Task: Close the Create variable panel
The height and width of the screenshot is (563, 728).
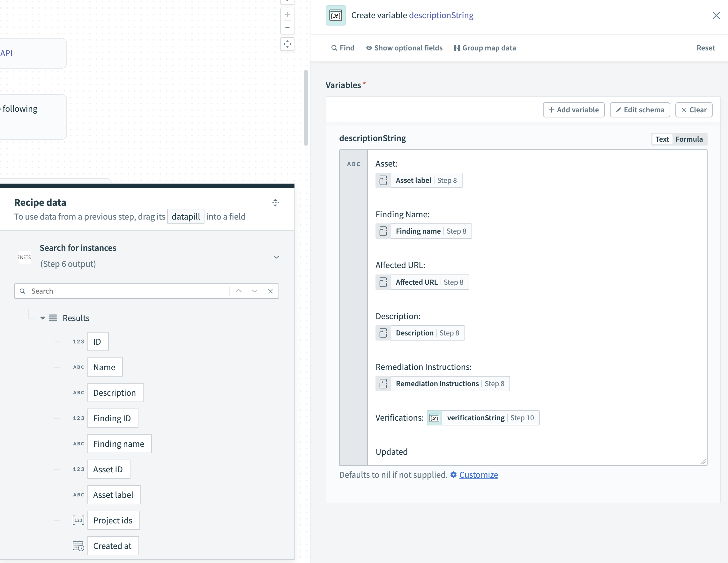Action: coord(716,15)
